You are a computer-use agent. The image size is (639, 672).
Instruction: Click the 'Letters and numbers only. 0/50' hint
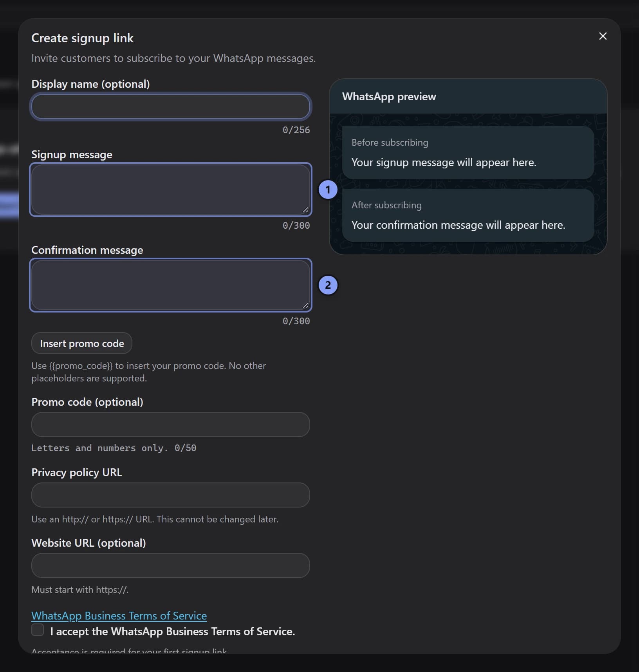pos(114,448)
